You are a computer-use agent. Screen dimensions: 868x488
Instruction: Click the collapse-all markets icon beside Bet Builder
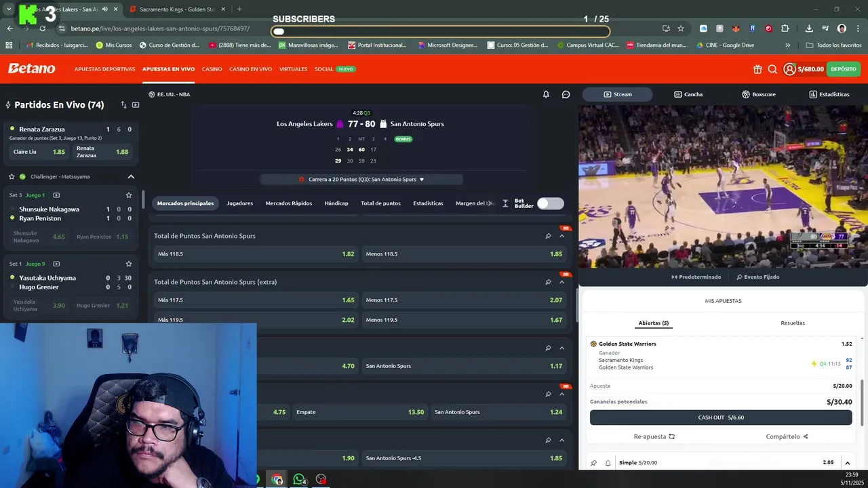click(505, 203)
